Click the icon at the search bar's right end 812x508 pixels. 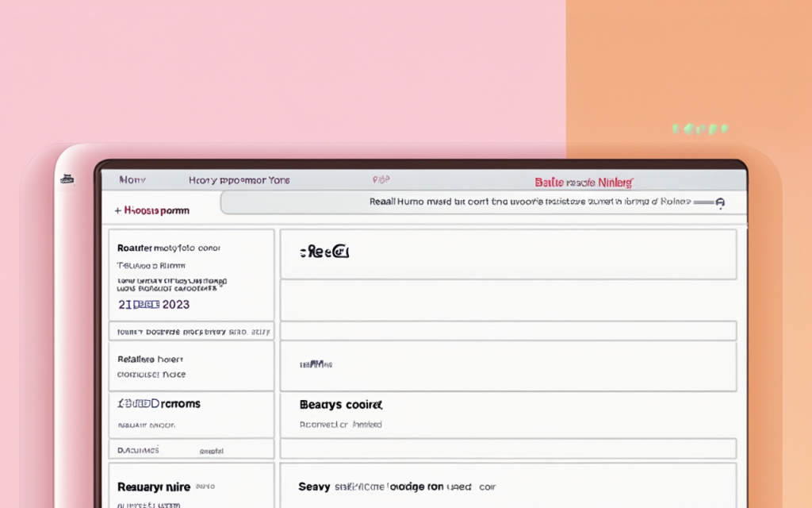coord(719,203)
